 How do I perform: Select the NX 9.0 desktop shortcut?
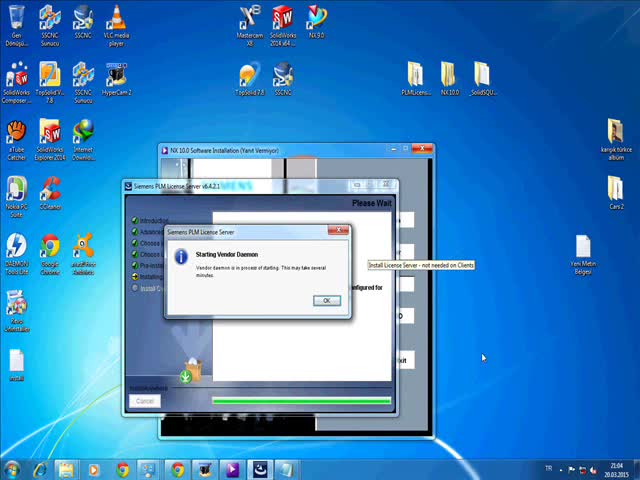[x=316, y=21]
